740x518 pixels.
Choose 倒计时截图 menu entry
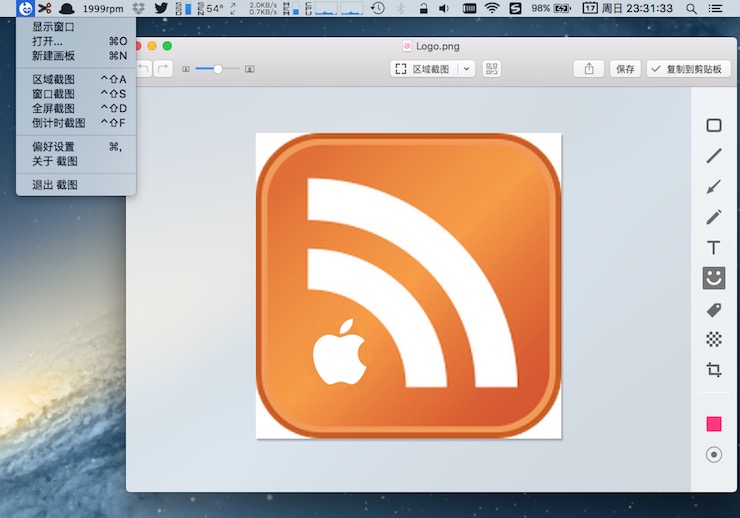[x=76, y=123]
